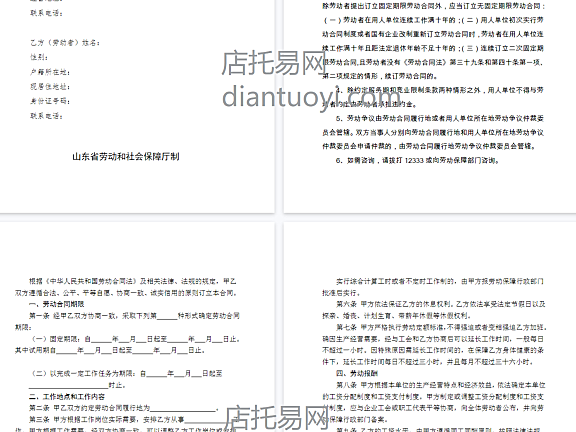Click the "身份证号码:" field label

50,101
